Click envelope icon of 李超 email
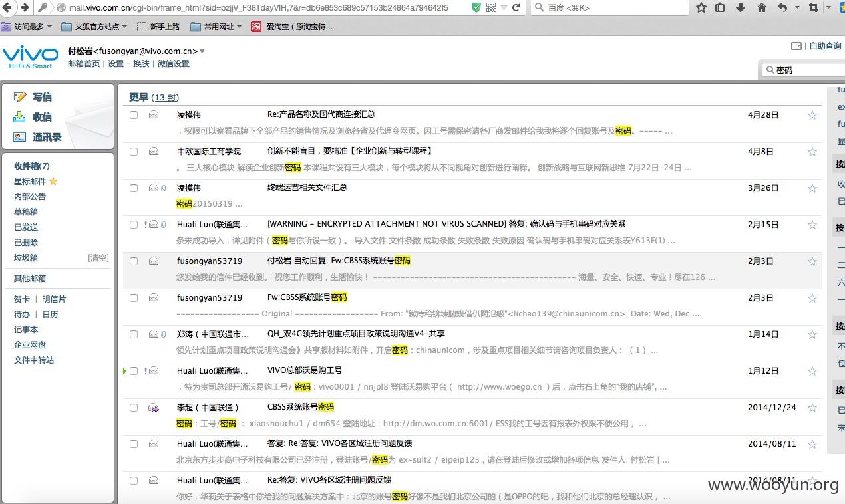The height and width of the screenshot is (504, 845). coord(154,408)
